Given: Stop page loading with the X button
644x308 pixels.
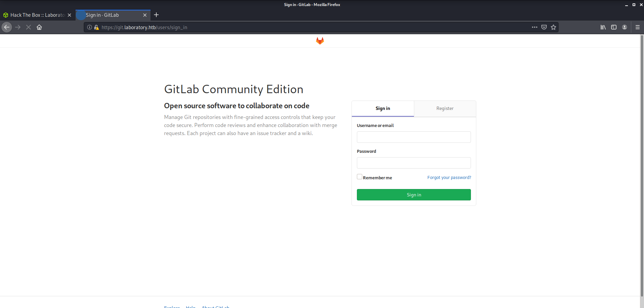Looking at the screenshot, I should 29,27.
